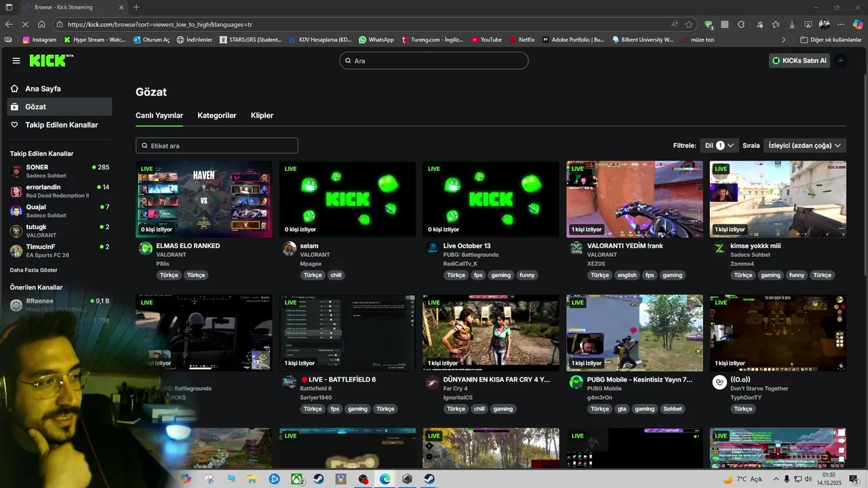Select Gözat in the sidebar
Image resolution: width=868 pixels, height=488 pixels.
[x=60, y=106]
